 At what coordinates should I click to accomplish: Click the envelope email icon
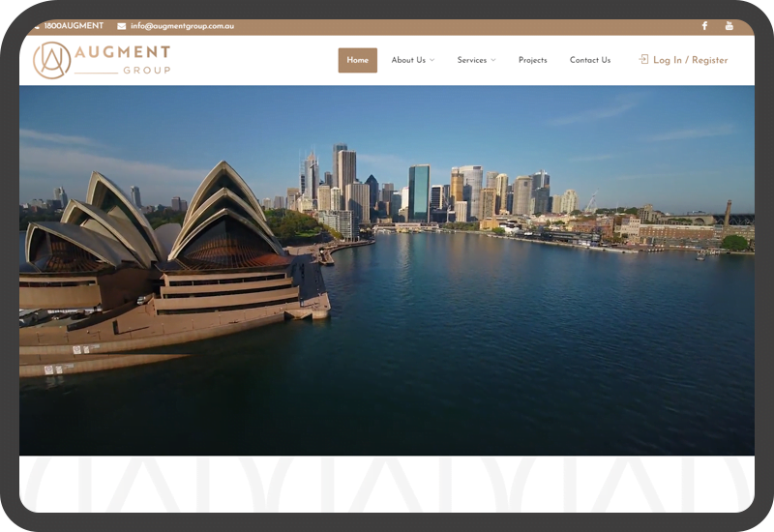(122, 26)
